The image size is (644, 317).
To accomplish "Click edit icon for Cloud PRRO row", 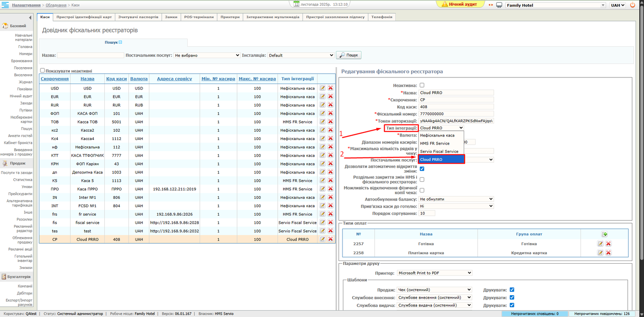I will click(323, 239).
